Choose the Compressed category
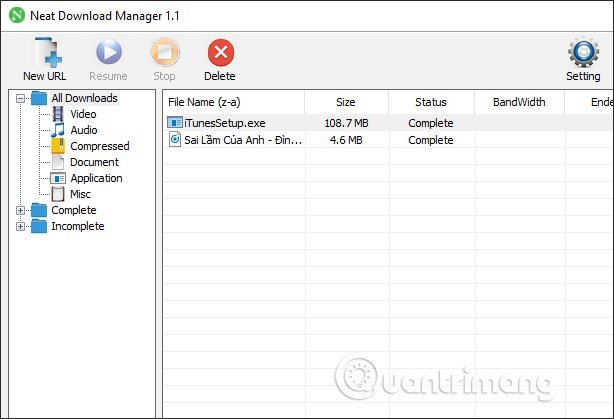Screen dimensions: 614x419 [x=99, y=146]
